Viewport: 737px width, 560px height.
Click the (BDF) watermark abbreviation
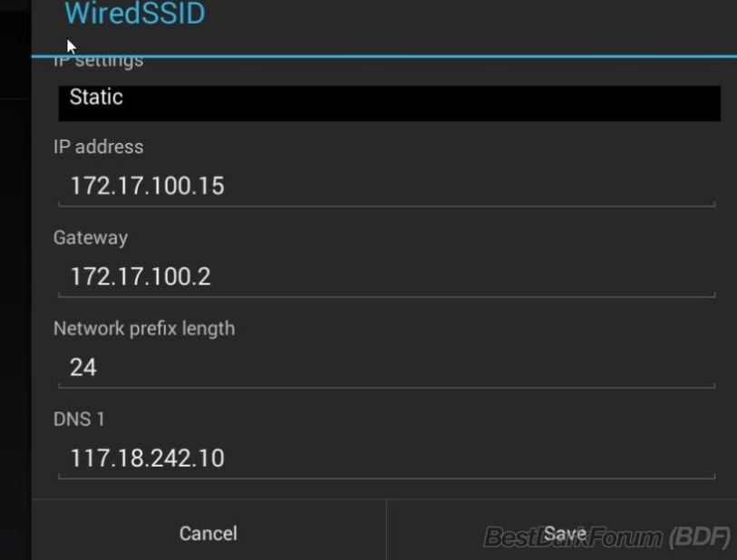[700, 537]
